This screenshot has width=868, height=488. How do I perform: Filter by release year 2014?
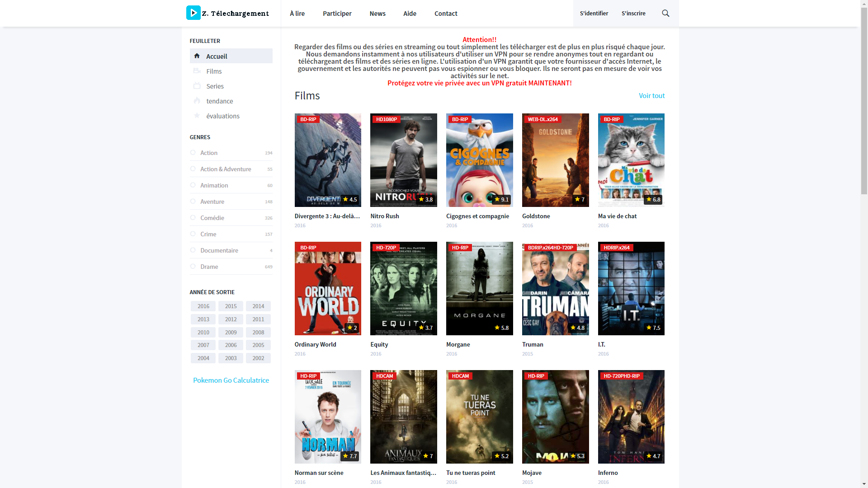[x=258, y=306]
